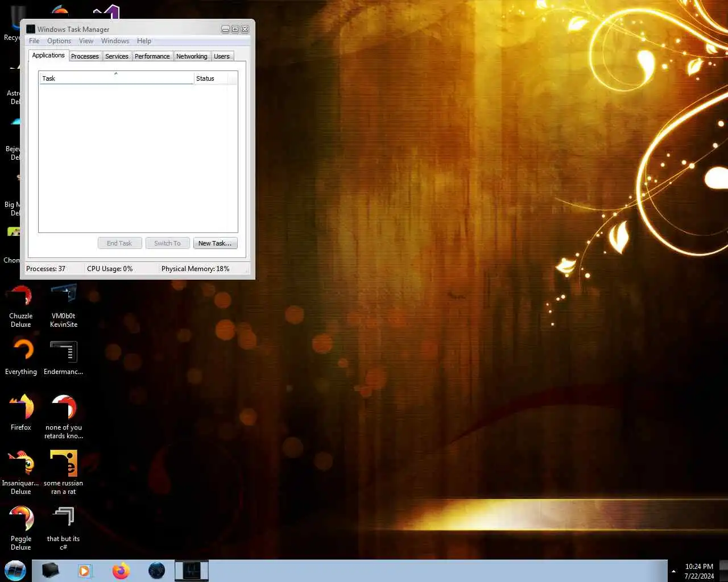Click the Task Manager taskbar button
Viewport: 728px width, 582px height.
tap(192, 571)
